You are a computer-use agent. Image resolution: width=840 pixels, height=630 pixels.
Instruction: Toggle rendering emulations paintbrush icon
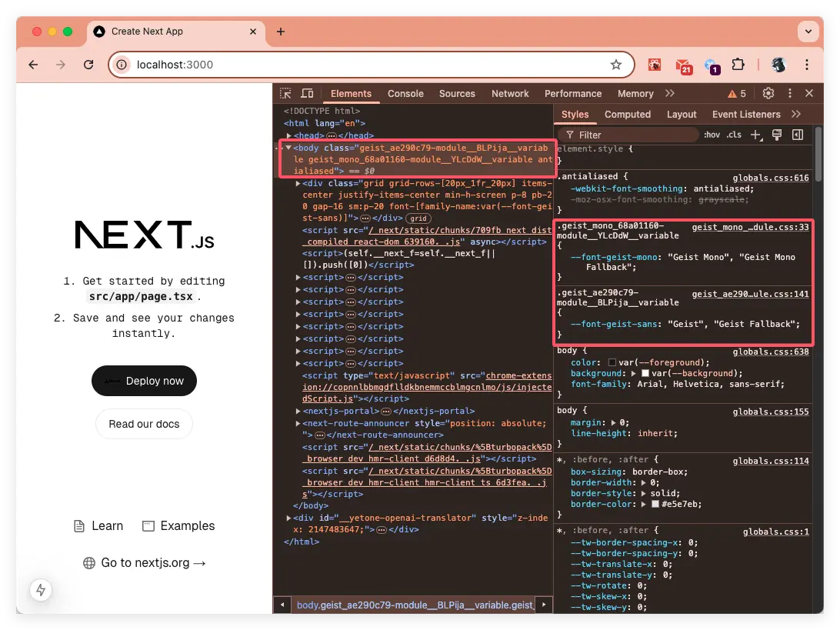coord(777,135)
